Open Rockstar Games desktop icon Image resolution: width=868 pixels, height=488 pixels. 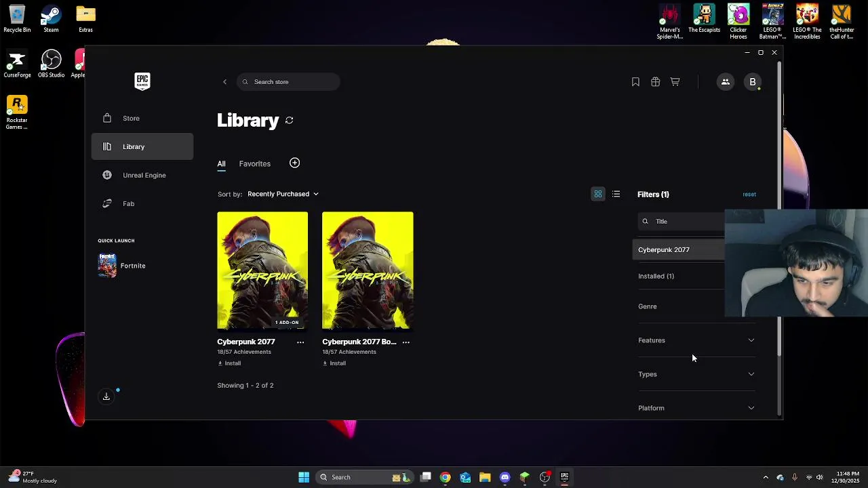point(17,113)
